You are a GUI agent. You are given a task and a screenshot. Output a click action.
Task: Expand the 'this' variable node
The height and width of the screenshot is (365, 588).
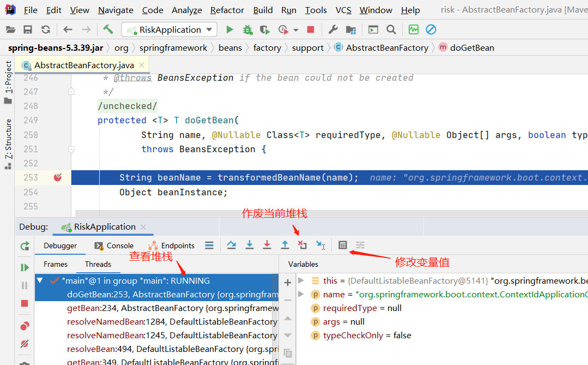pos(301,280)
